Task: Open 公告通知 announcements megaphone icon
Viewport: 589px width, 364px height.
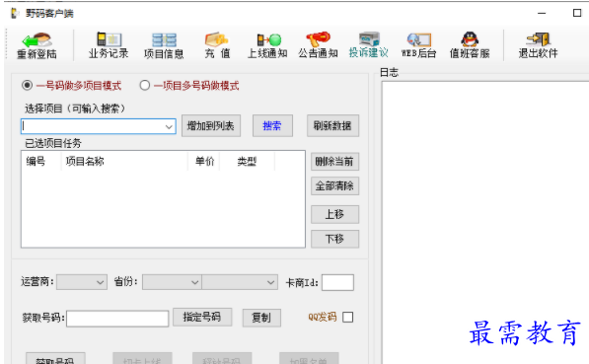Action: 318,45
